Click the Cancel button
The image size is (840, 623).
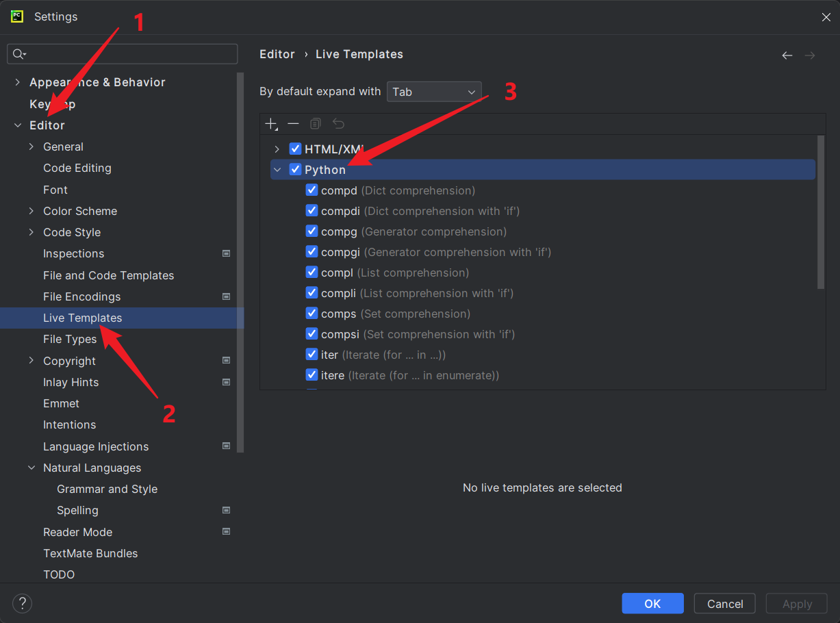click(x=724, y=603)
